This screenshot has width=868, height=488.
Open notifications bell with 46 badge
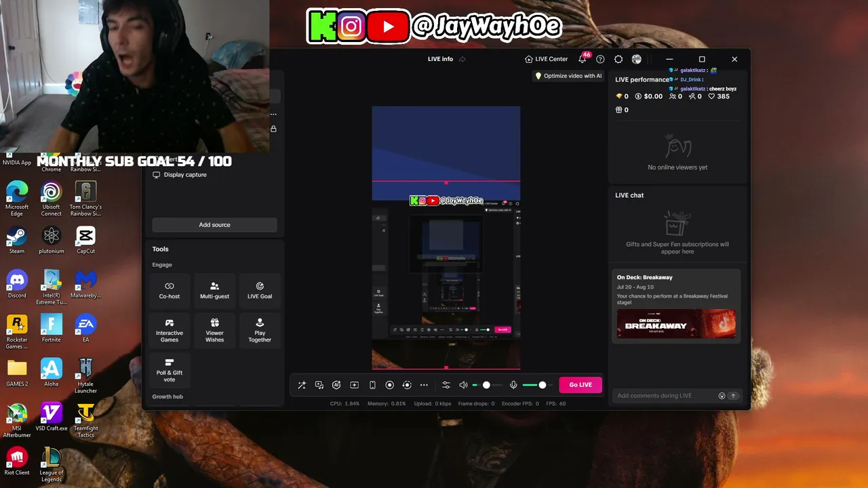(x=583, y=59)
